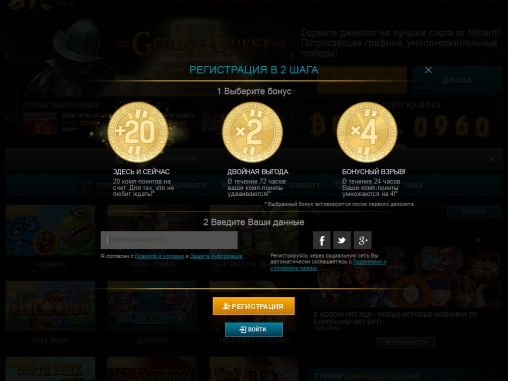Go back with banner left arrow
The image size is (508, 381).
tap(8, 56)
